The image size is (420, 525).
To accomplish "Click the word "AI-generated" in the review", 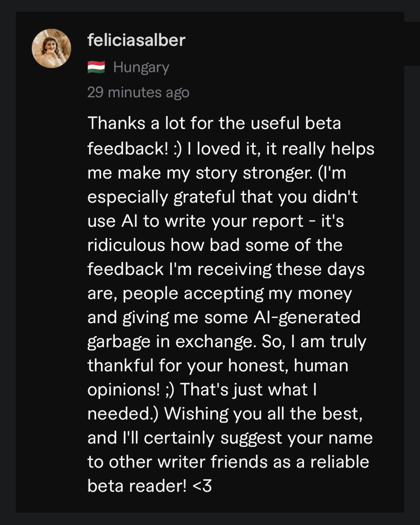I will point(307,318).
